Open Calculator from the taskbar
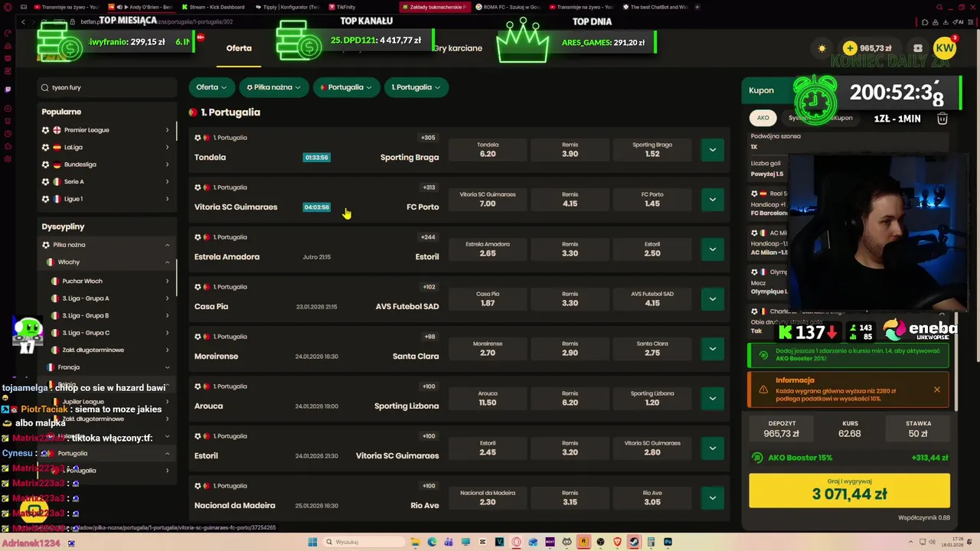Image resolution: width=980 pixels, height=551 pixels. pos(651,542)
